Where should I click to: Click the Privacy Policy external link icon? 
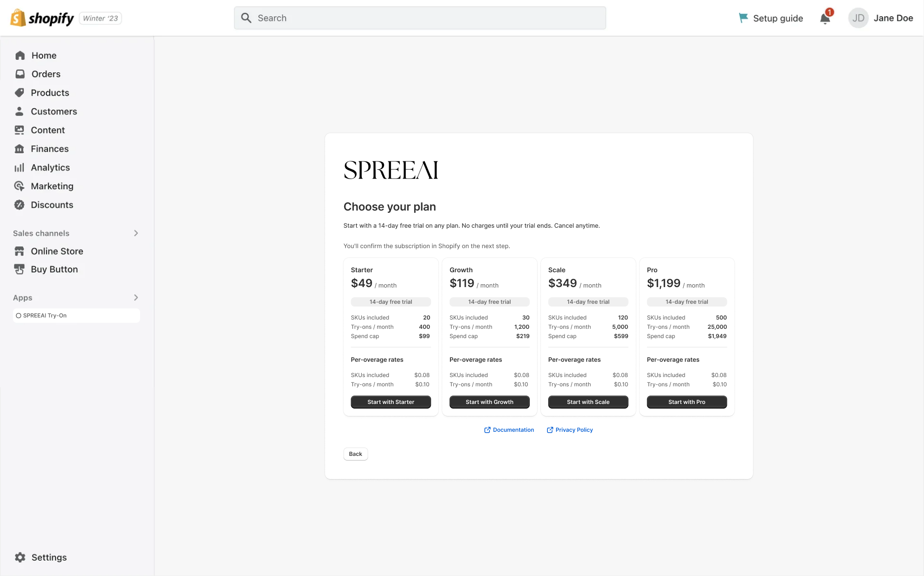coord(550,430)
